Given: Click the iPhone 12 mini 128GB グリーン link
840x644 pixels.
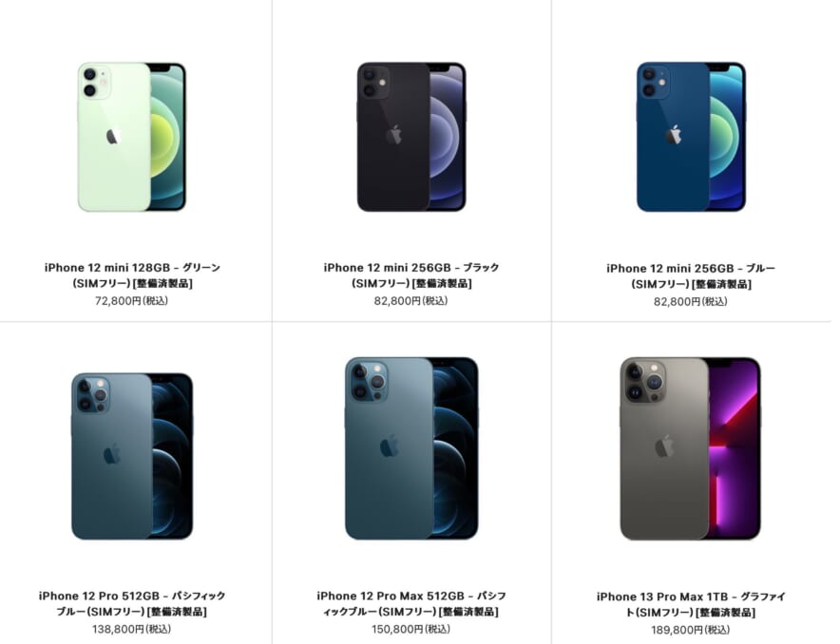Looking at the screenshot, I should pyautogui.click(x=132, y=275).
